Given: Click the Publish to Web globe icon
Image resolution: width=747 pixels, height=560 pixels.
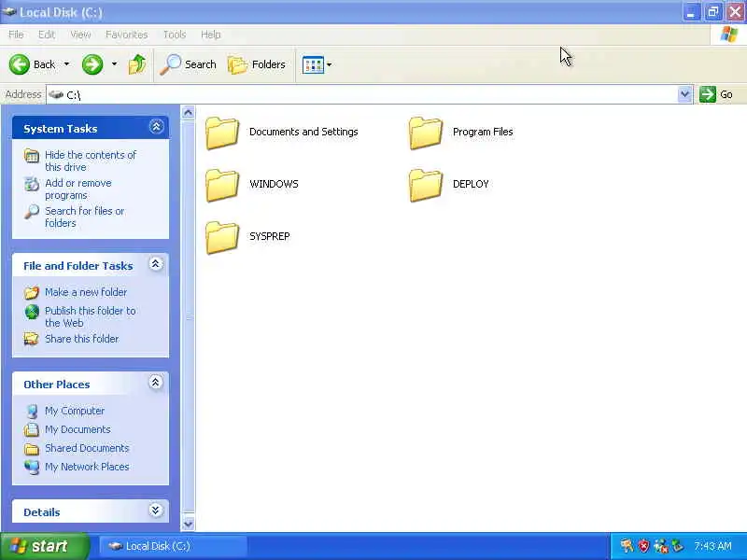Looking at the screenshot, I should coord(32,312).
